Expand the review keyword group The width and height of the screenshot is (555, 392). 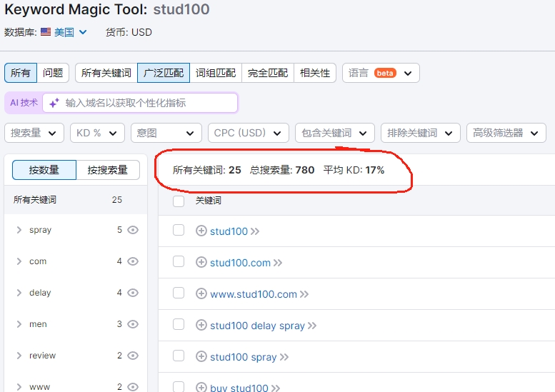pos(19,356)
